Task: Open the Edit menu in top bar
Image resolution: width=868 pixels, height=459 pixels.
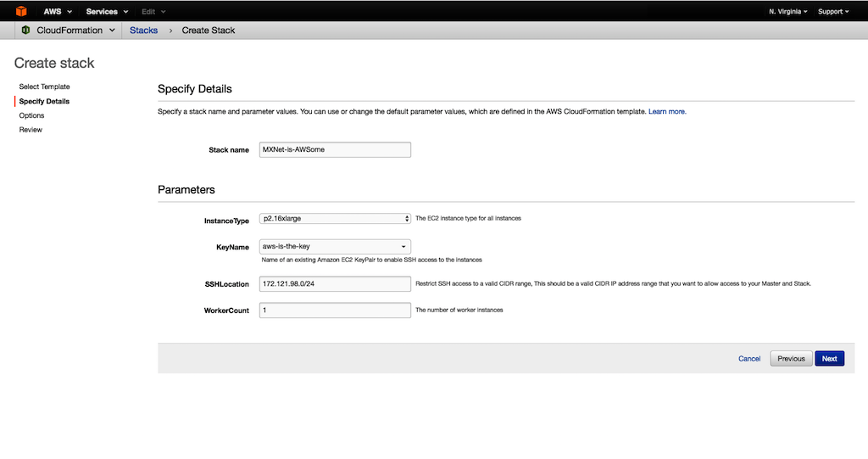Action: click(x=153, y=11)
